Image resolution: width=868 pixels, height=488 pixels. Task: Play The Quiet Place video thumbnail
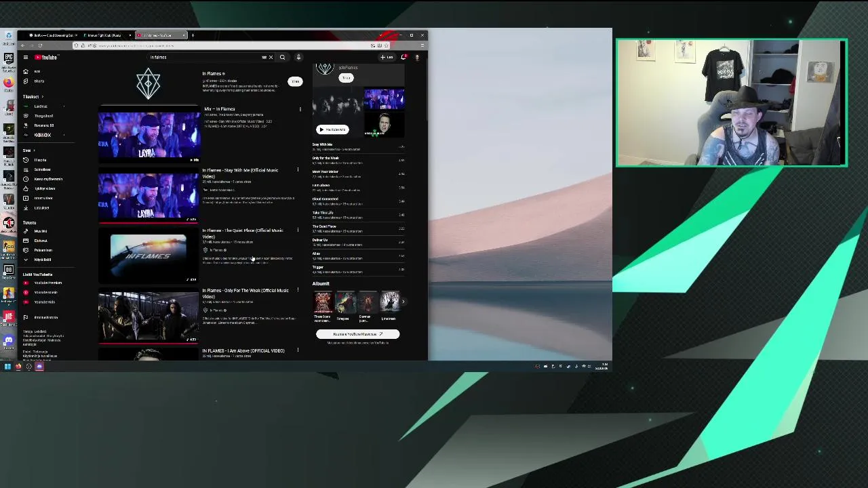[149, 256]
